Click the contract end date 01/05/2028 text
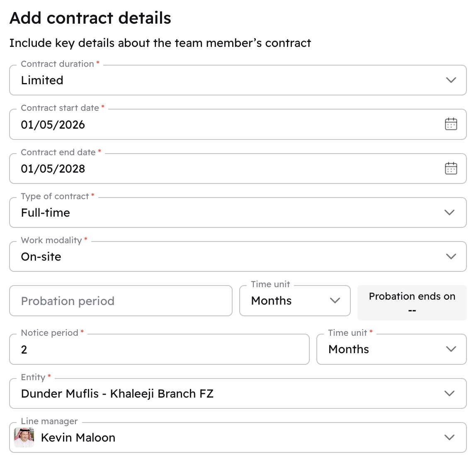The height and width of the screenshot is (464, 476). pos(53,169)
